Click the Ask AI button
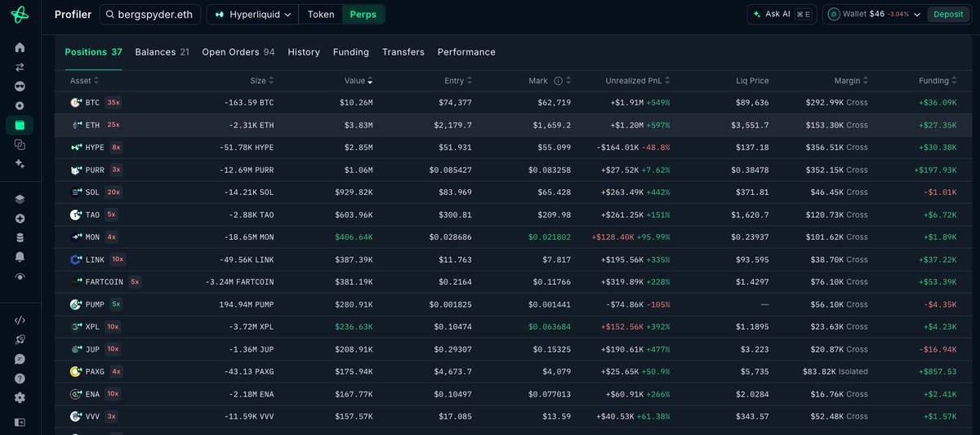 782,14
